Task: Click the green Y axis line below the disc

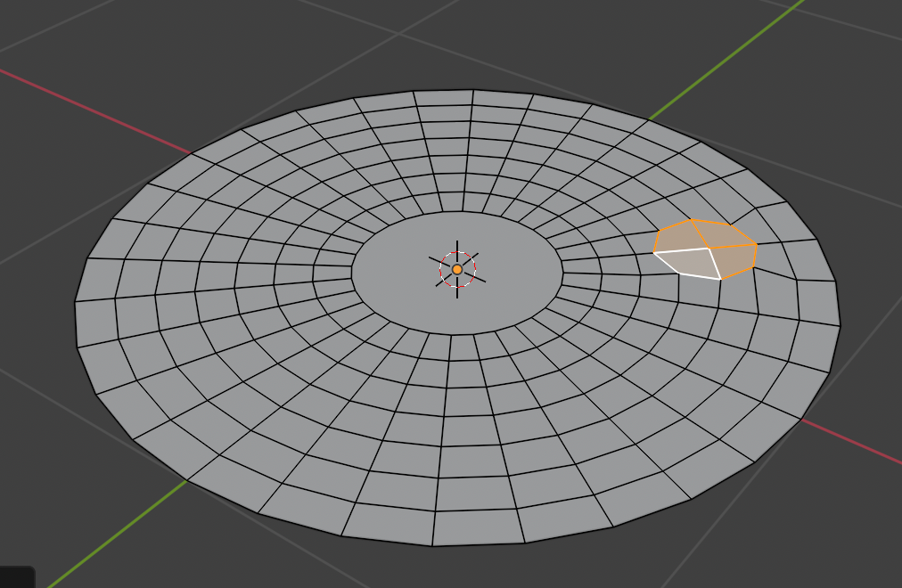Action: [x=116, y=533]
